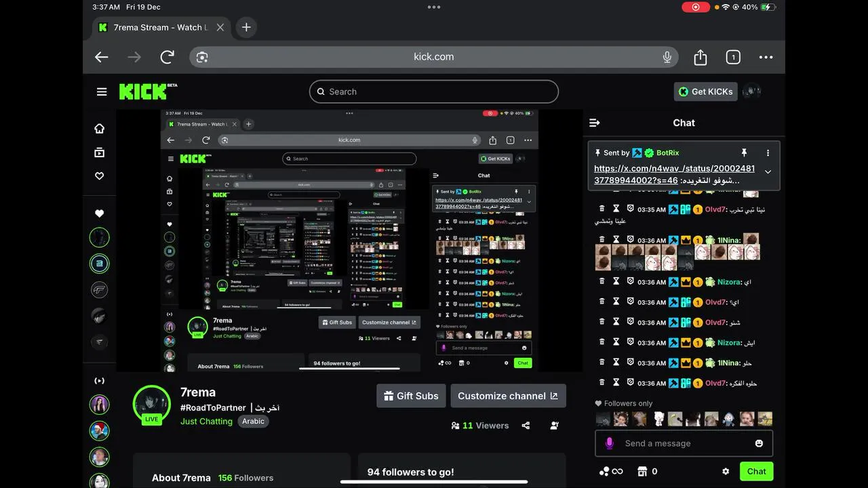Close the 7rema Stream tab
Image resolution: width=868 pixels, height=488 pixels.
point(220,27)
